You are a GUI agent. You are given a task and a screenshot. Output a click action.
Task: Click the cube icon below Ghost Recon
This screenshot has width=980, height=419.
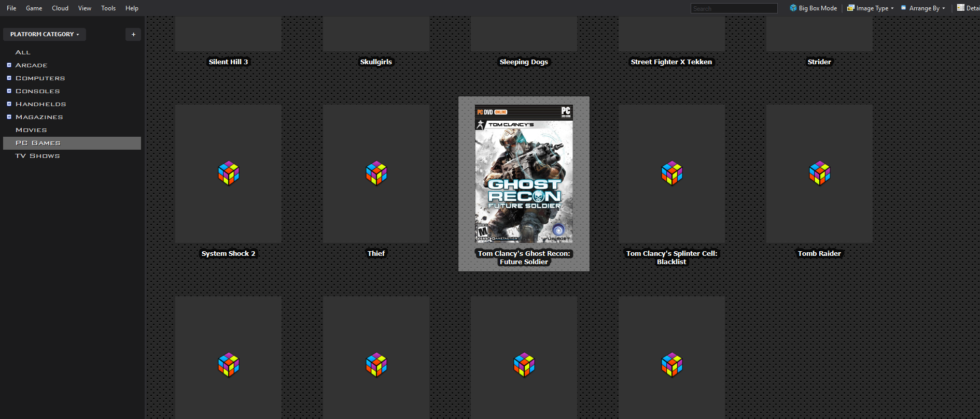pyautogui.click(x=524, y=365)
